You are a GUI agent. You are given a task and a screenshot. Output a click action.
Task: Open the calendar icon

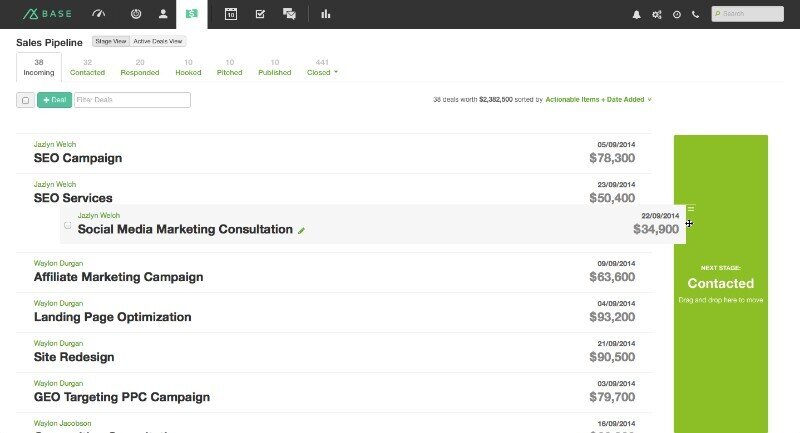click(231, 14)
